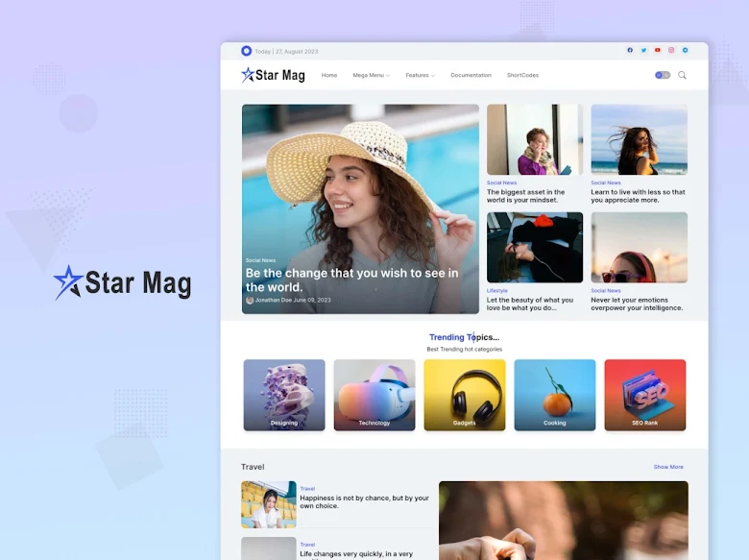This screenshot has height=560, width=749.
Task: Open 'The biggest asset in the world' article
Action: [x=525, y=196]
